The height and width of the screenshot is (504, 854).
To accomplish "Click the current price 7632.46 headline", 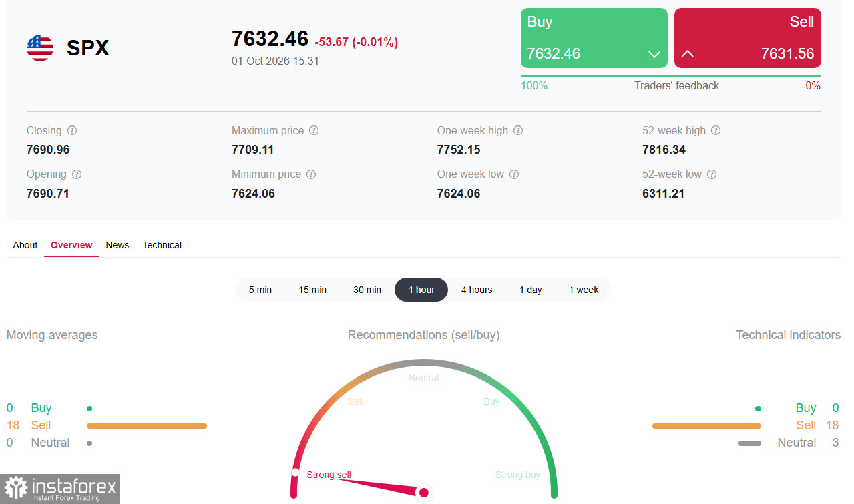I will pyautogui.click(x=270, y=39).
